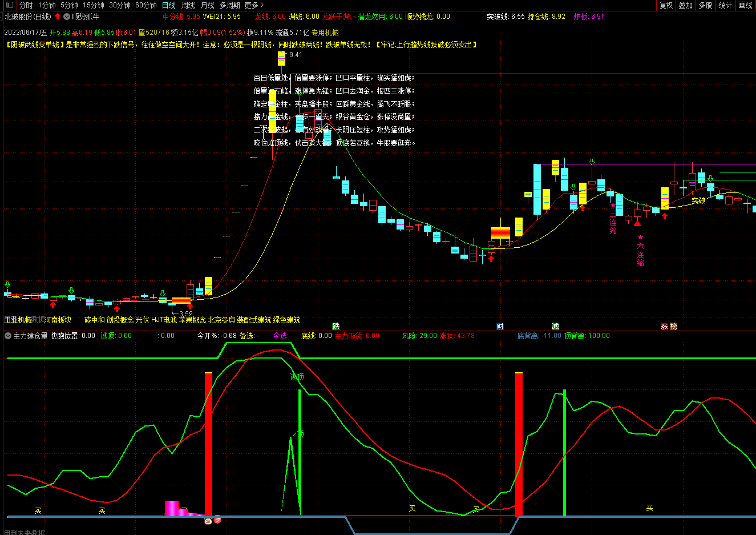Switch to the 60分钟 period
Screen dimensions: 756x535
(x=146, y=5)
